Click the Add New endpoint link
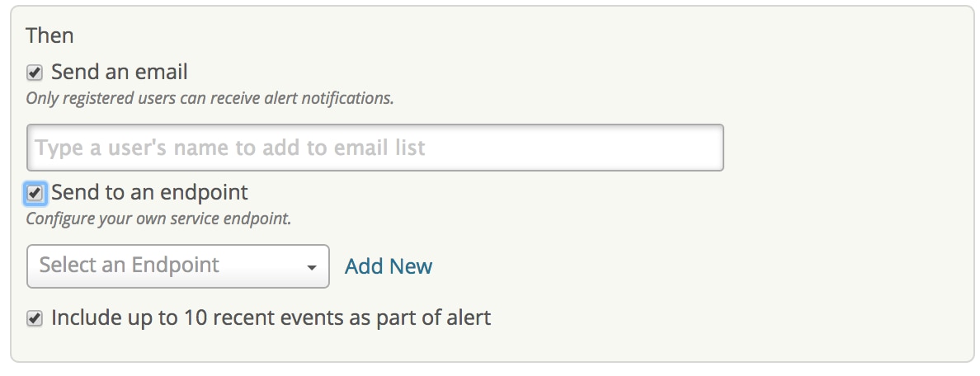This screenshot has width=980, height=376. 389,266
